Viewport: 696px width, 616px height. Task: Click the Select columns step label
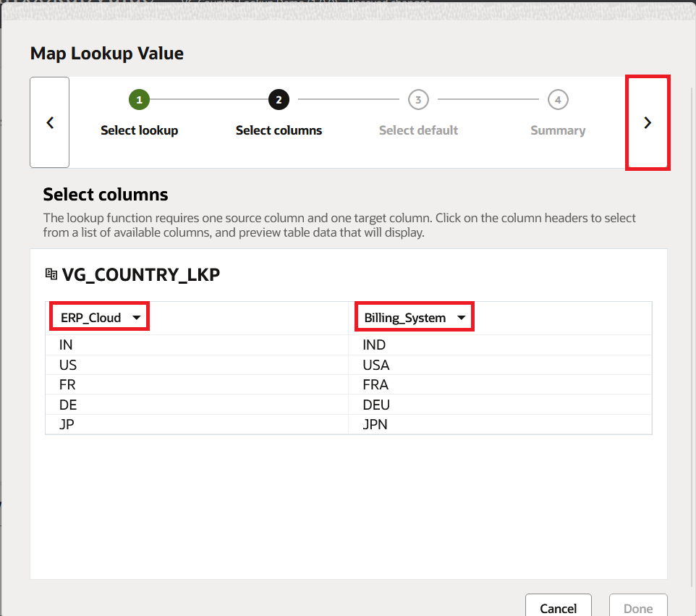[279, 131]
